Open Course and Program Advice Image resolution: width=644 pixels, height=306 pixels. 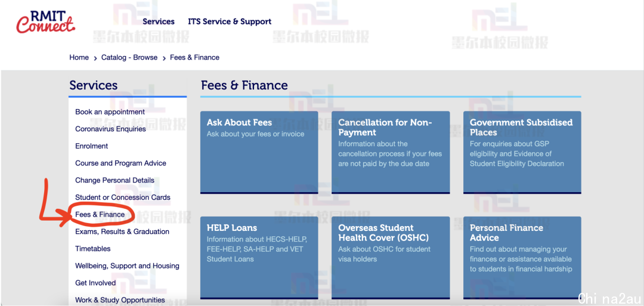pos(120,163)
